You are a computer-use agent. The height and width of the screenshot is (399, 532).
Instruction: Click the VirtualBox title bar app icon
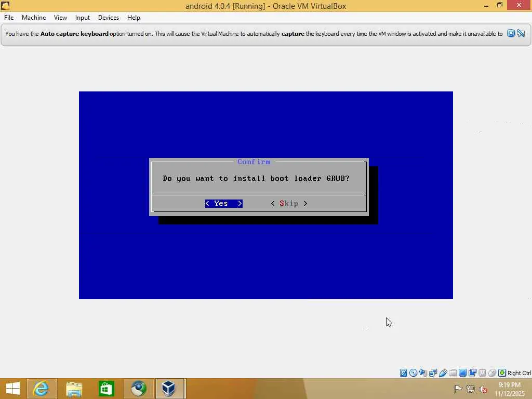click(5, 5)
